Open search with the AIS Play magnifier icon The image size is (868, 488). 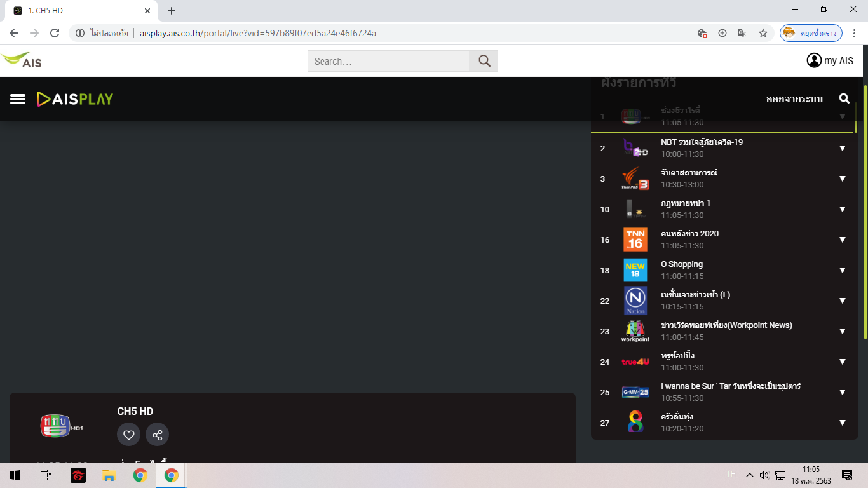844,98
